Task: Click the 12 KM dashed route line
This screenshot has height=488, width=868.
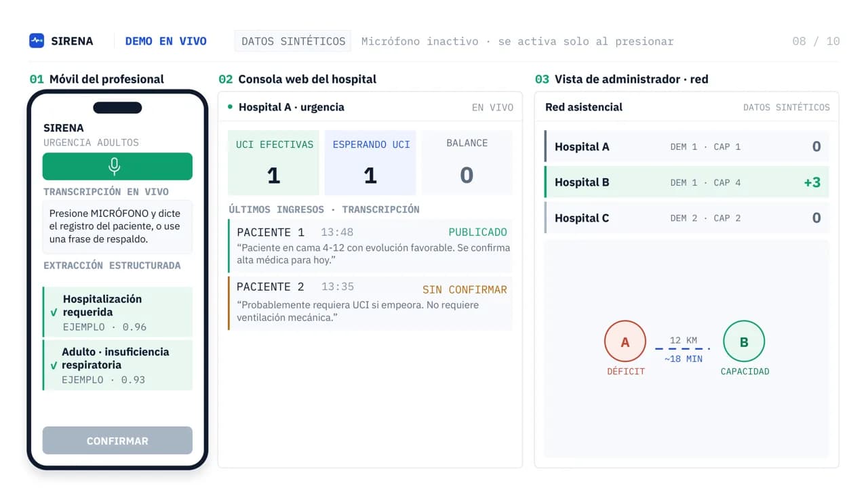Action: (x=683, y=349)
